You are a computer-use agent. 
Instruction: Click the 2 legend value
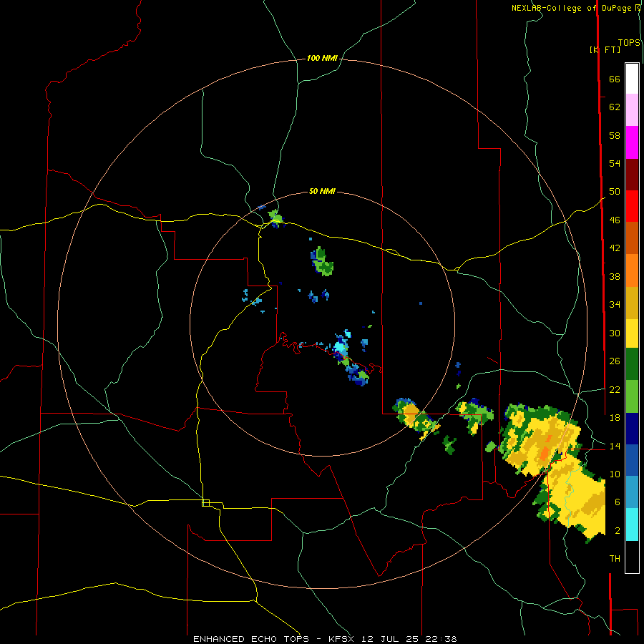click(x=618, y=531)
